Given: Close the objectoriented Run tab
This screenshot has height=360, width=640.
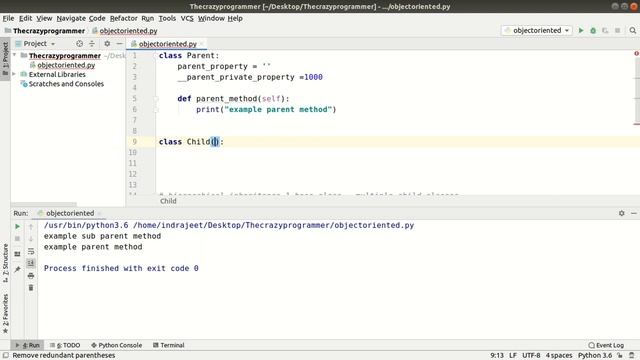Looking at the screenshot, I should [99, 213].
